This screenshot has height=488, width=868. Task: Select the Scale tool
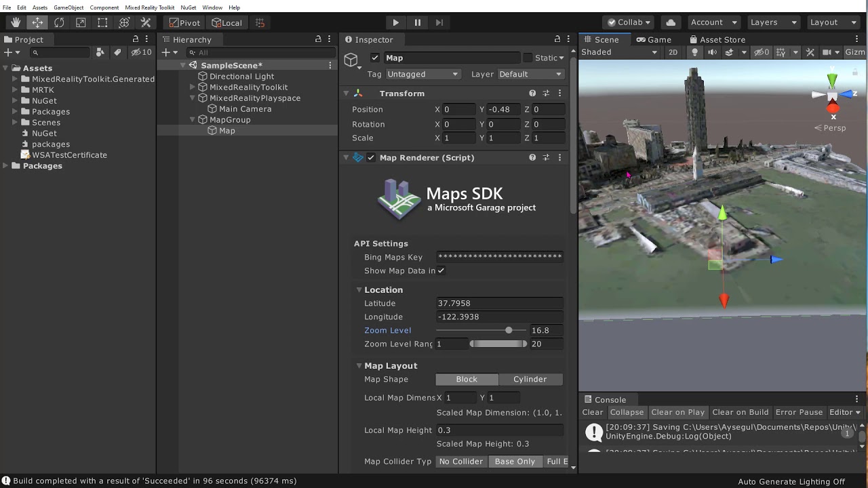click(x=81, y=22)
